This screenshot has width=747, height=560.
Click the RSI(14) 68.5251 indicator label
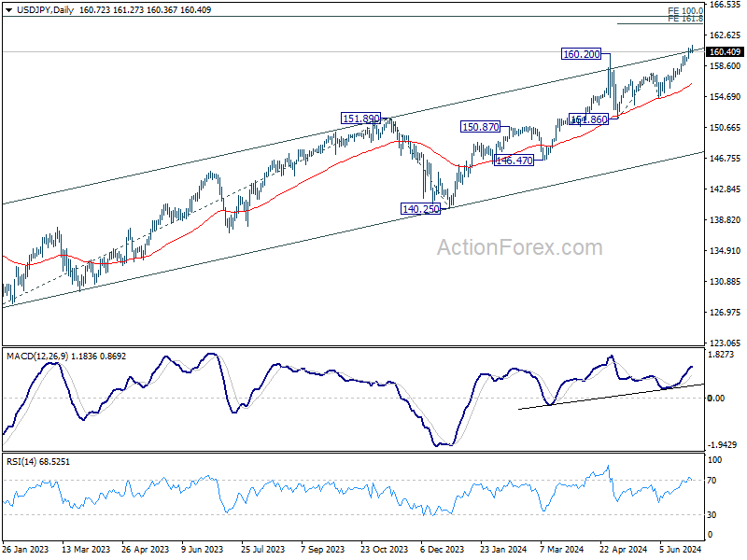pos(37,461)
